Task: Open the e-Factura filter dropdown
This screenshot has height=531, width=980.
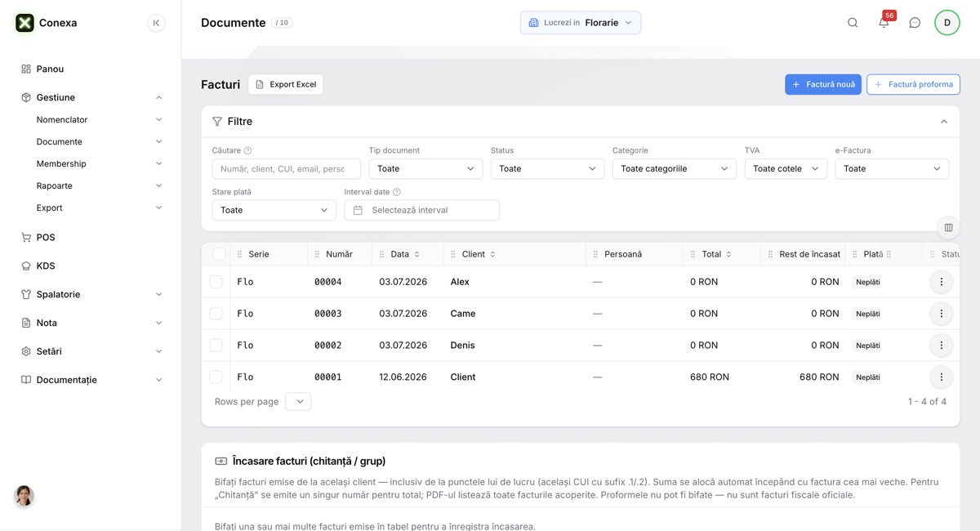Action: pos(892,169)
